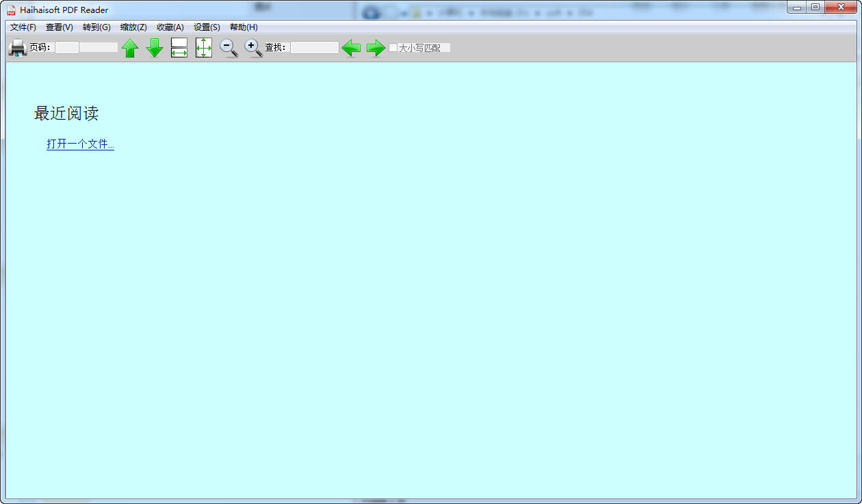The height and width of the screenshot is (504, 862).
Task: Go to previous page with green up arrow
Action: (x=130, y=48)
